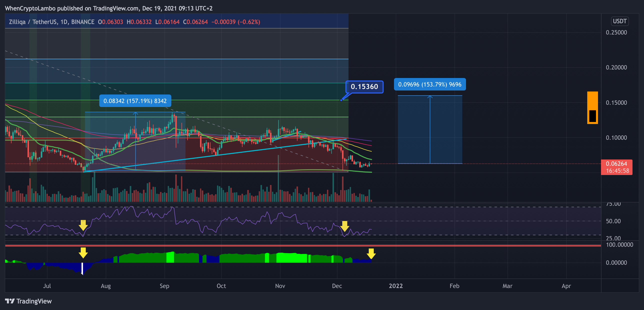
Task: Click the 0.00000 oscillator axis label
Action: click(616, 262)
